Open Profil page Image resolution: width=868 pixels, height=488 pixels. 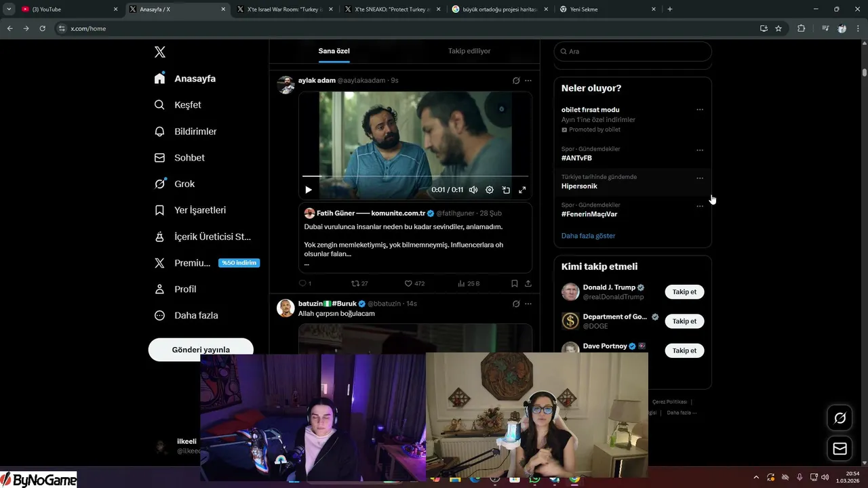(x=176, y=289)
